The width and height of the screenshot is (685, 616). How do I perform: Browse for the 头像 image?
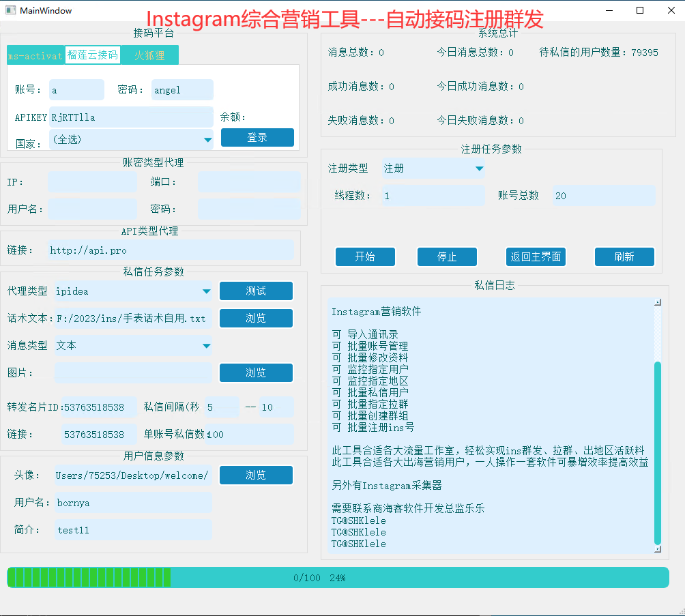[x=256, y=475]
